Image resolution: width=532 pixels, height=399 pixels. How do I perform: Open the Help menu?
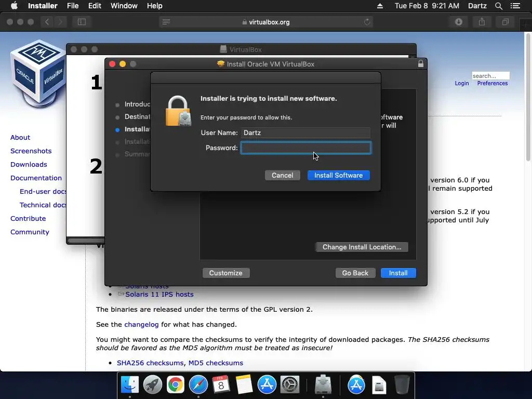click(155, 6)
